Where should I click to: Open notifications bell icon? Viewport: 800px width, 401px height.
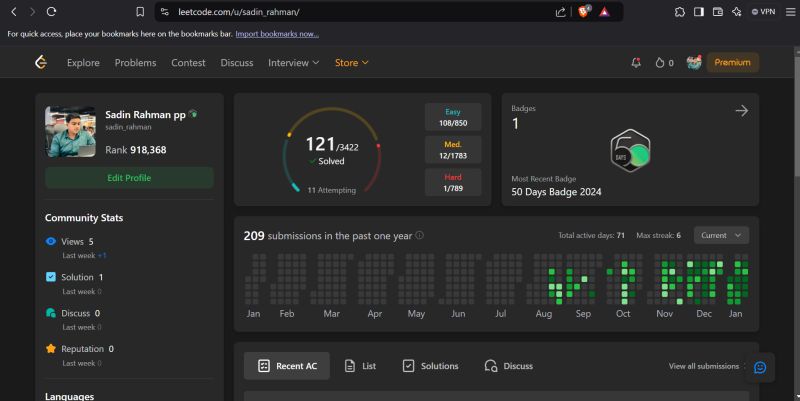636,63
